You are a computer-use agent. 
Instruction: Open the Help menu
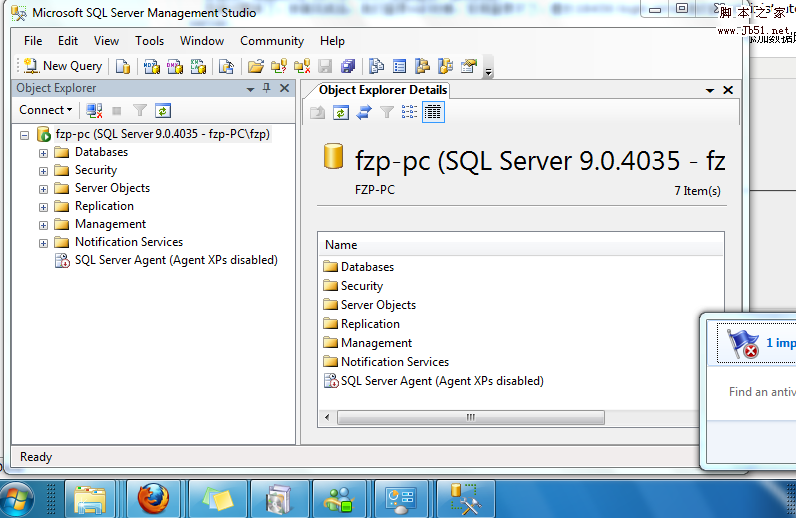(332, 41)
